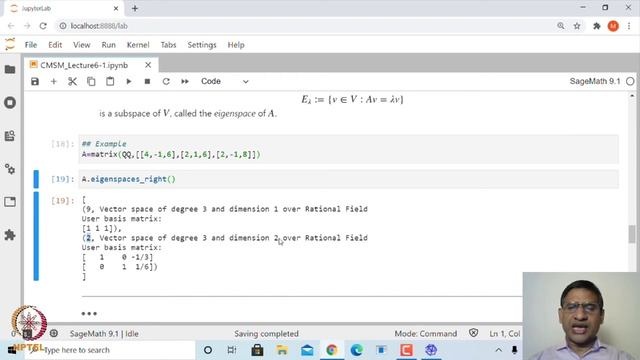Click the kernel status circle indicator

click(x=630, y=81)
